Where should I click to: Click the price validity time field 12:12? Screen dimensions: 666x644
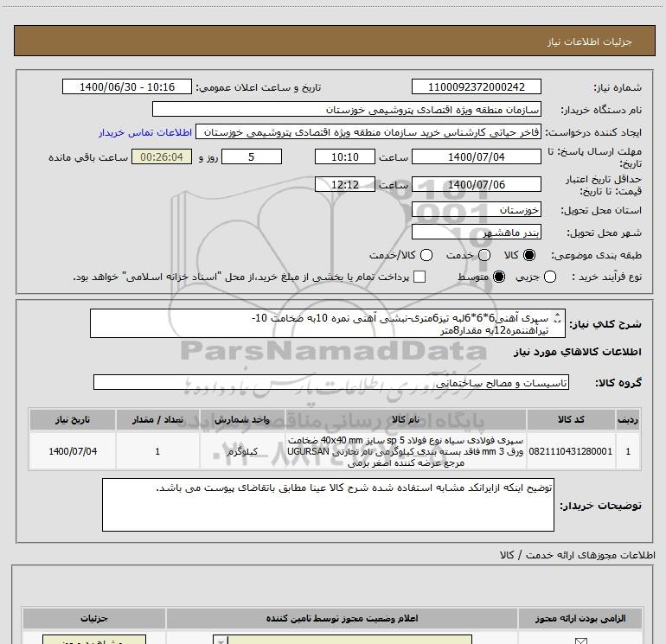coord(345,184)
